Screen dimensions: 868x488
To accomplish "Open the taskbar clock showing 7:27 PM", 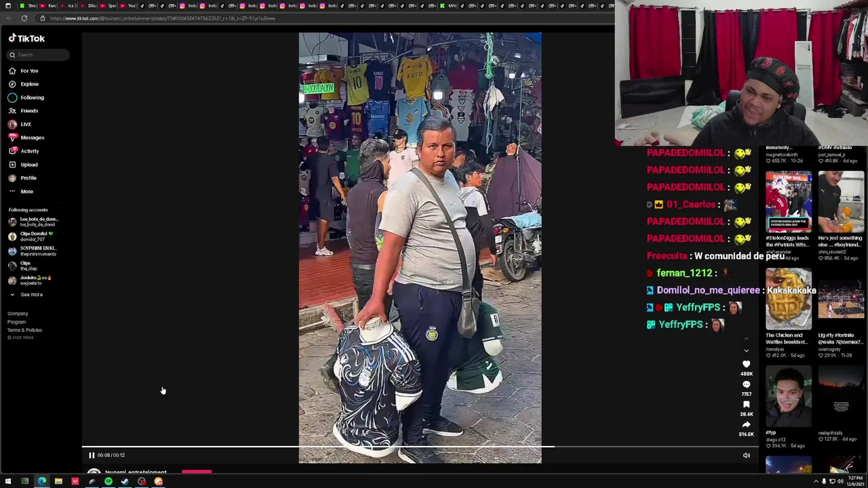I will click(x=856, y=482).
